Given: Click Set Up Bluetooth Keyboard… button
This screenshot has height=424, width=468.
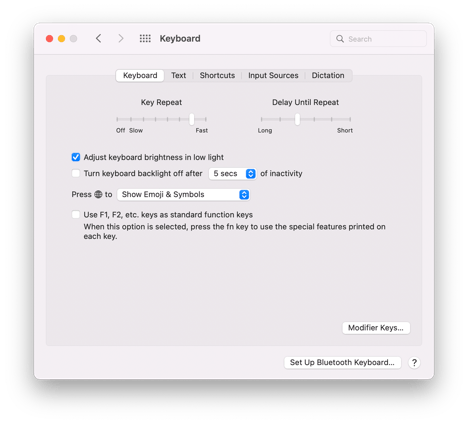Looking at the screenshot, I should point(342,363).
